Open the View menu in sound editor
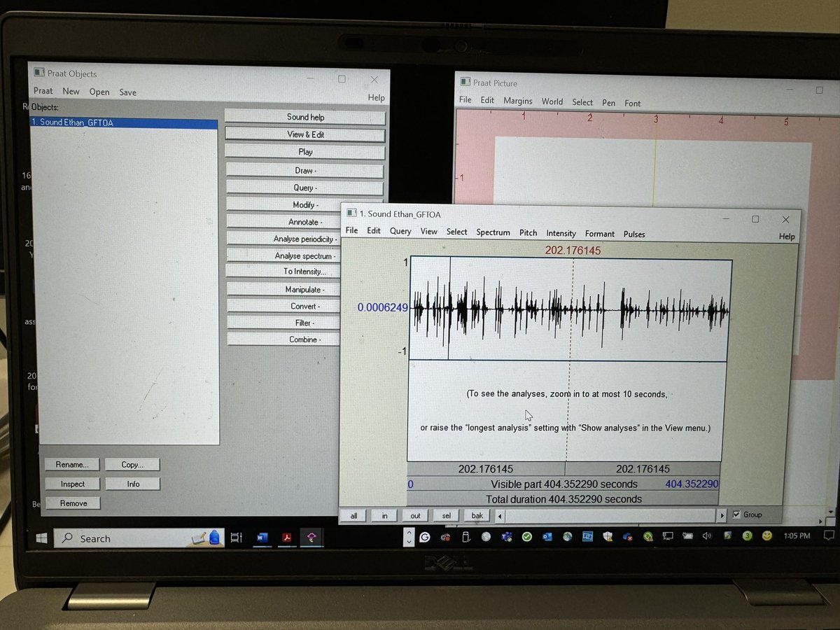 tap(428, 231)
